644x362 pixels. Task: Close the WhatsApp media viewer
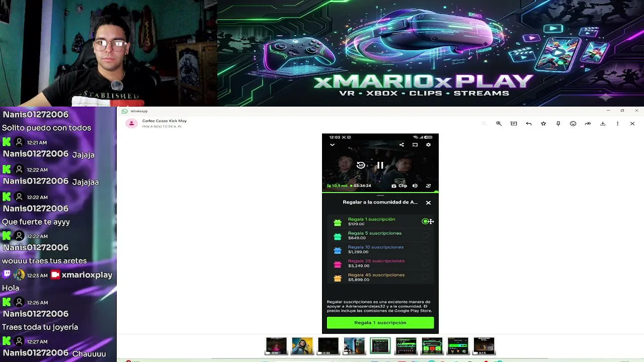(632, 124)
